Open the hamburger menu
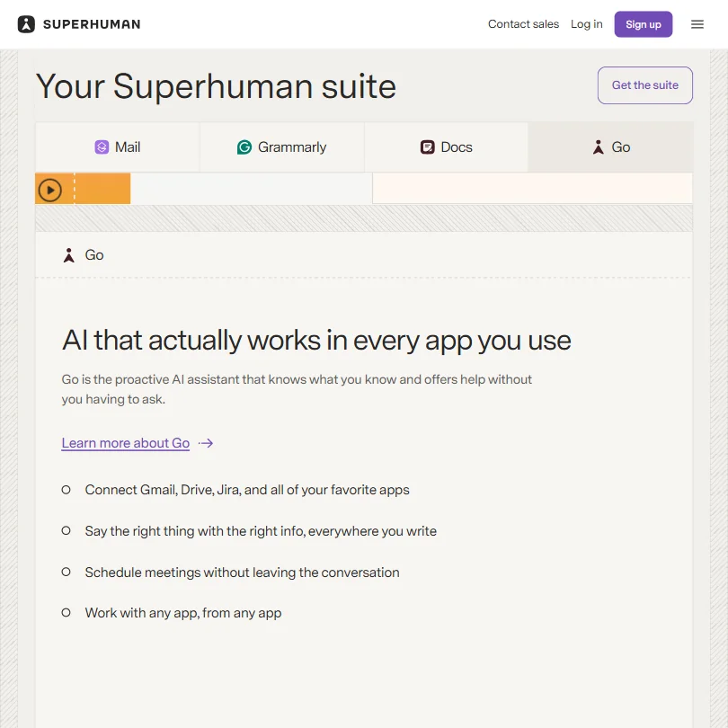The image size is (728, 728). point(697,24)
